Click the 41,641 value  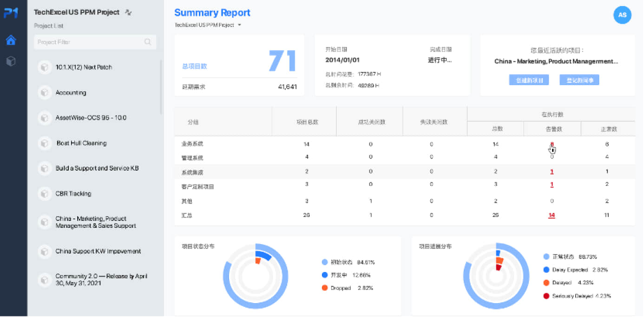pyautogui.click(x=288, y=86)
